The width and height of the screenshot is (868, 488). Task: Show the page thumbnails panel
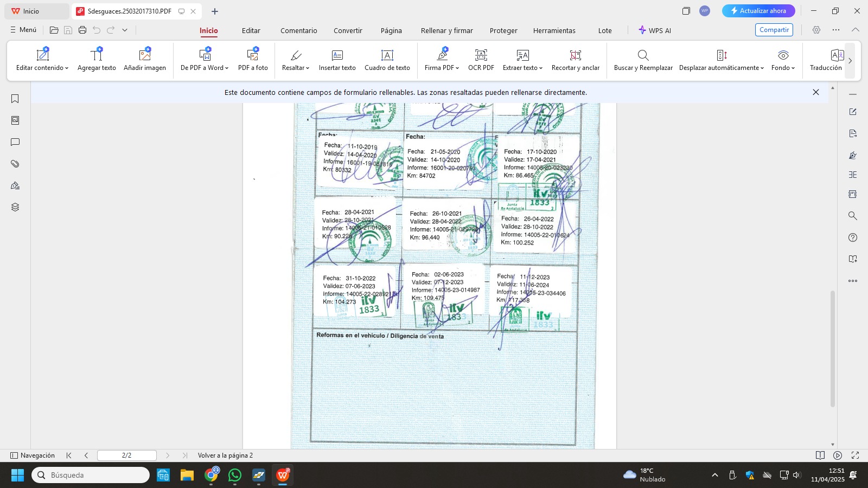15,120
